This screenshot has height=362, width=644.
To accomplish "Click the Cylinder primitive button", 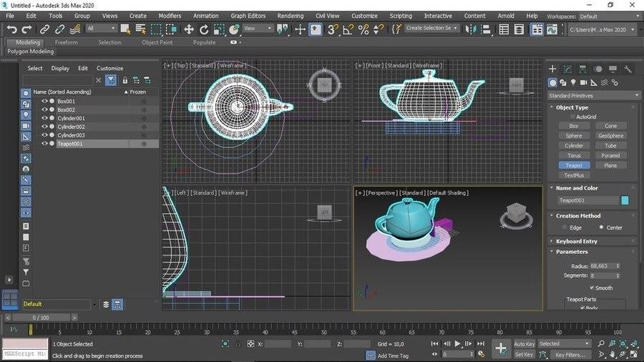I will 574,145.
